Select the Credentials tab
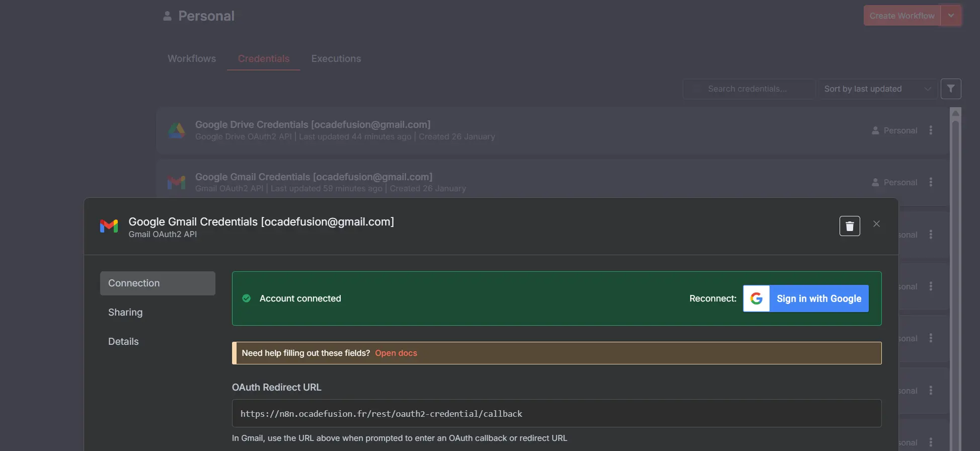 tap(264, 58)
